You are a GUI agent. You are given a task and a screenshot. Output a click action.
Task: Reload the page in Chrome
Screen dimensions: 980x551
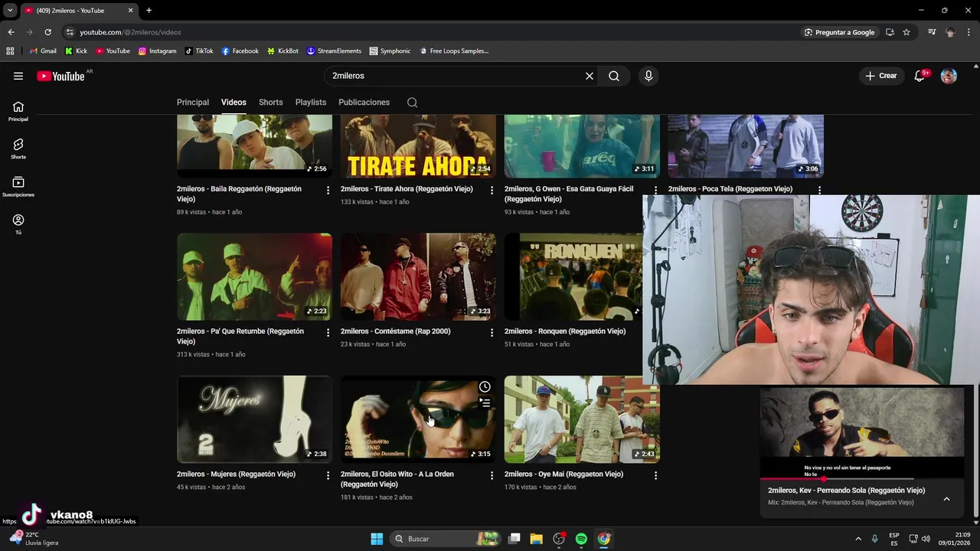coord(47,32)
